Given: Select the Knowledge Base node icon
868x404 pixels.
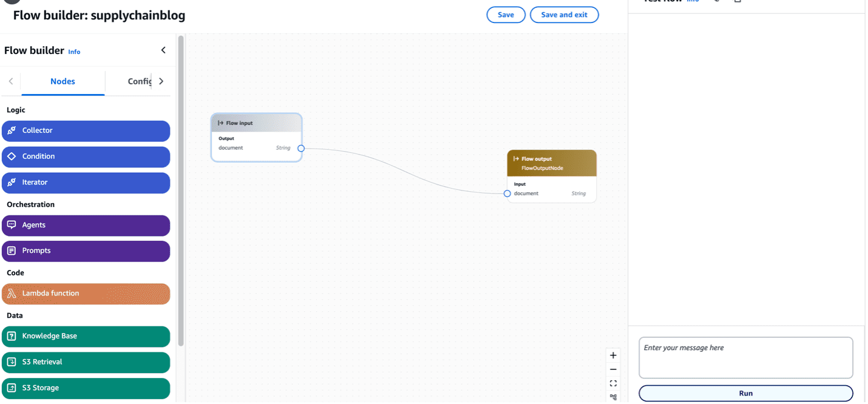Looking at the screenshot, I should (11, 336).
